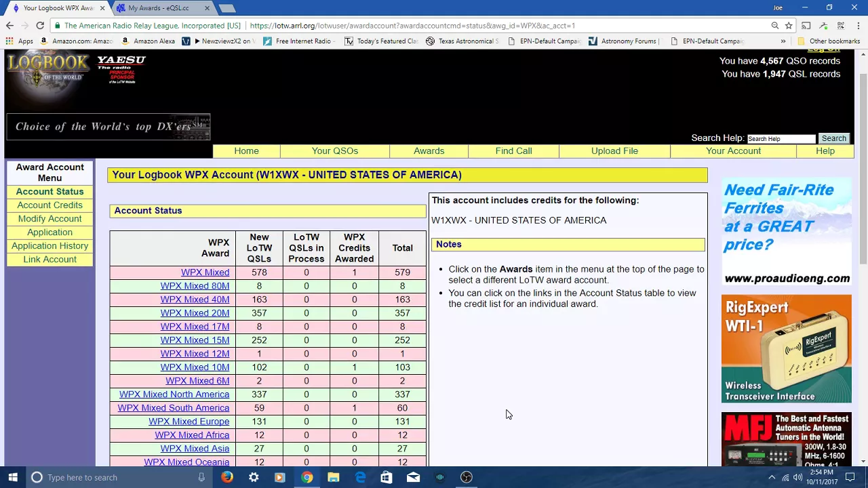Click the zoom magnifier in the address bar
The image size is (868, 488).
(774, 26)
